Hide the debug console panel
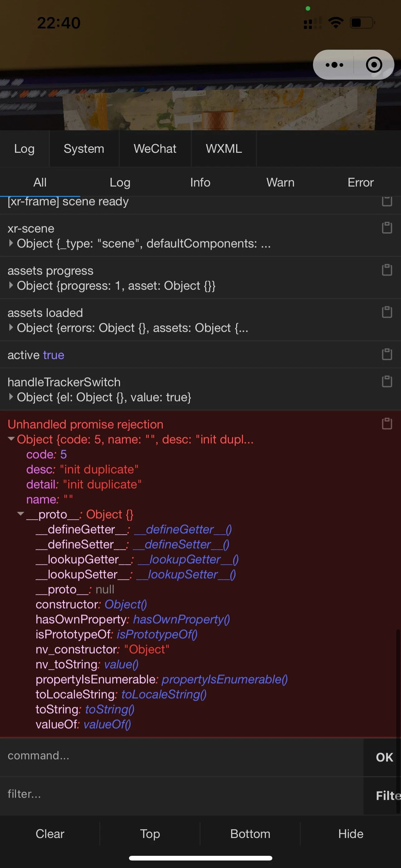The image size is (401, 868). 350,834
